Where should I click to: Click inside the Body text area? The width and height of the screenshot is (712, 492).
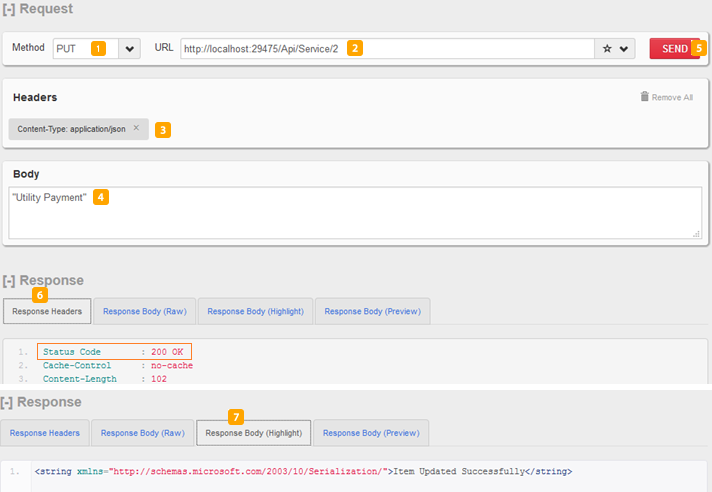pyautogui.click(x=355, y=212)
